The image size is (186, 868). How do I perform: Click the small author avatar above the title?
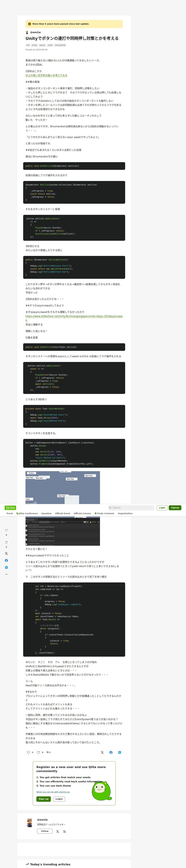[27, 32]
